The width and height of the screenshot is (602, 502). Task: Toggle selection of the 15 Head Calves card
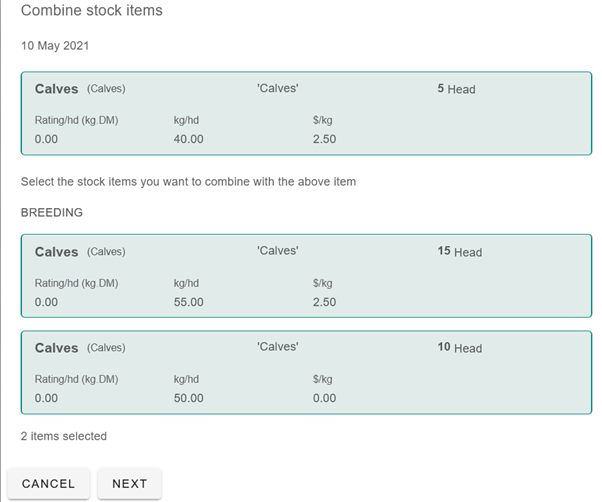point(306,275)
